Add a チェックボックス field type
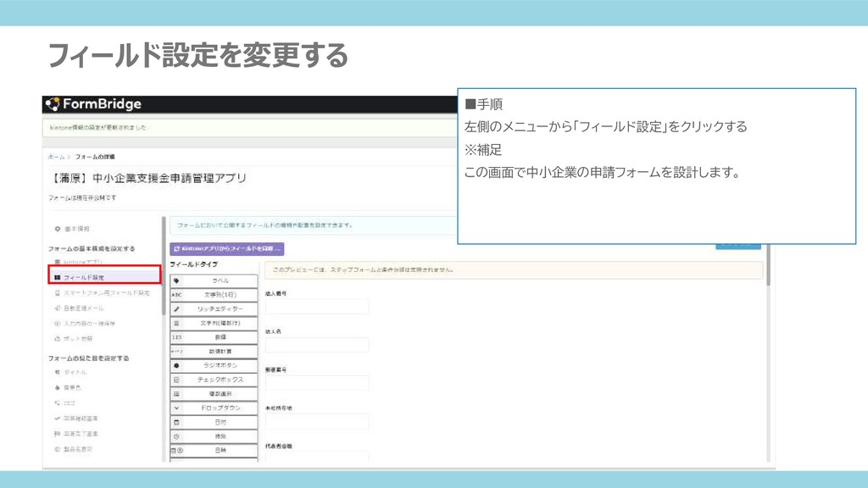The width and height of the screenshot is (868, 488). 214,380
